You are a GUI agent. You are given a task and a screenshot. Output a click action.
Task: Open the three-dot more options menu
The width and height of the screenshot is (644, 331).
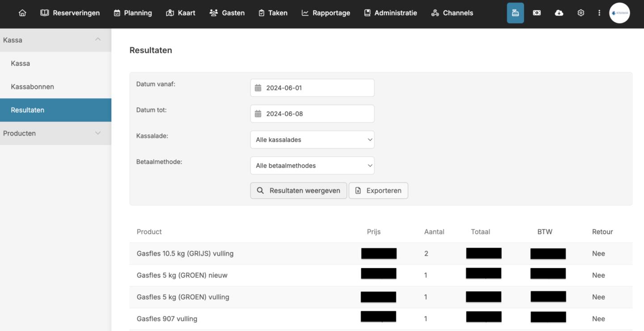coord(599,13)
